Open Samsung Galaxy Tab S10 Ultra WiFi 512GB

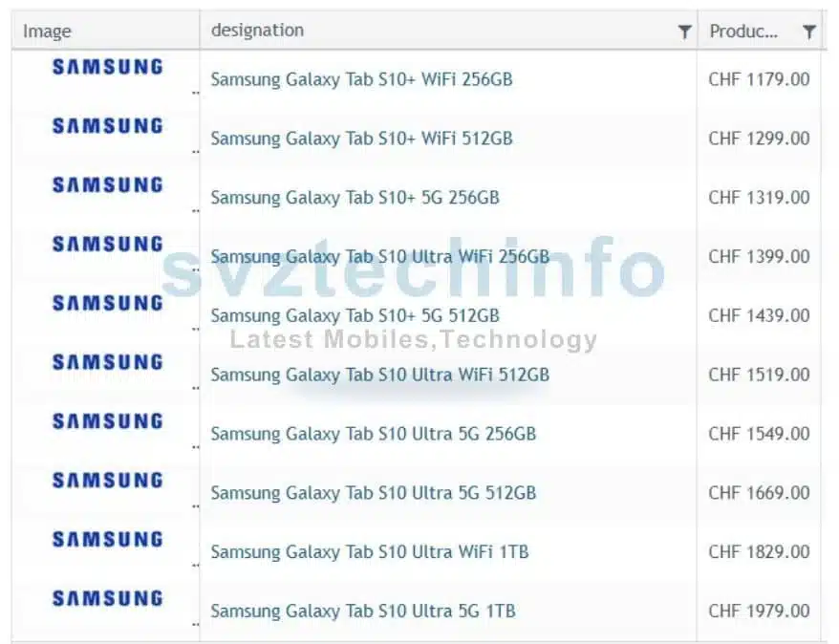click(x=380, y=375)
